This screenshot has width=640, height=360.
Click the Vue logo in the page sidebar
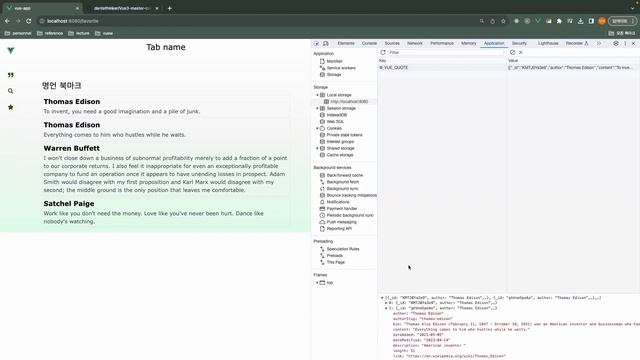coord(11,51)
